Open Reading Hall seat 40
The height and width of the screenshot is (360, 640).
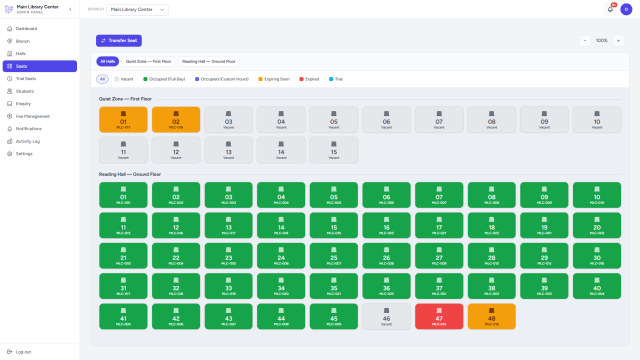(597, 286)
